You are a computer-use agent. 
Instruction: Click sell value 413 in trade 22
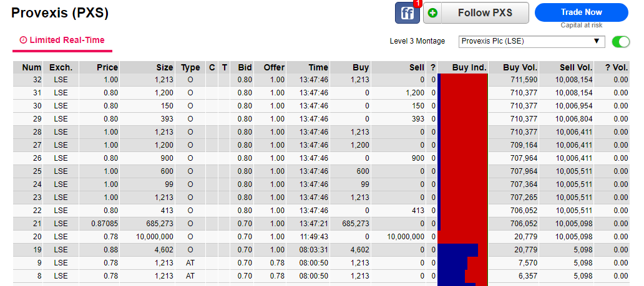pyautogui.click(x=417, y=211)
